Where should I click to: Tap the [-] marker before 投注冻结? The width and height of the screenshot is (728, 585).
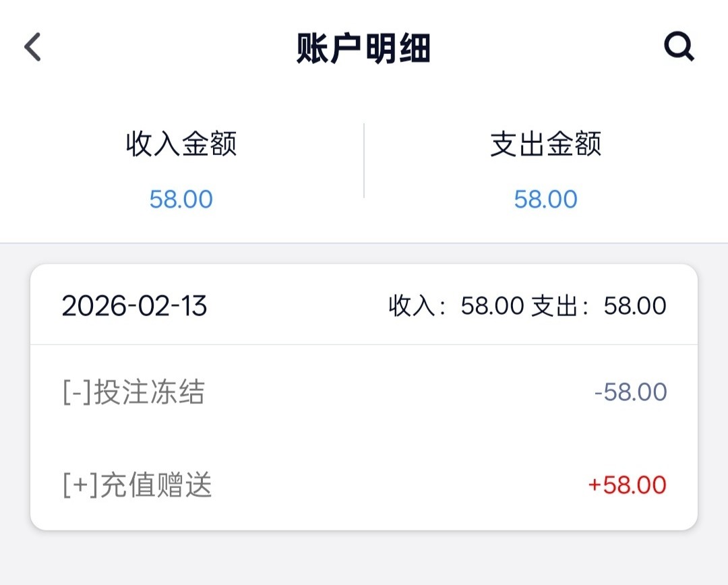pyautogui.click(x=76, y=392)
